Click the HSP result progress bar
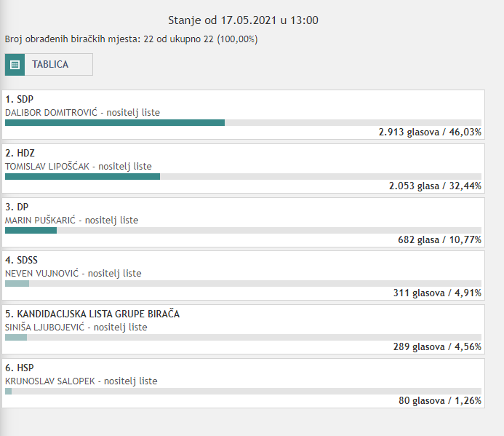504x436 pixels. 9,391
